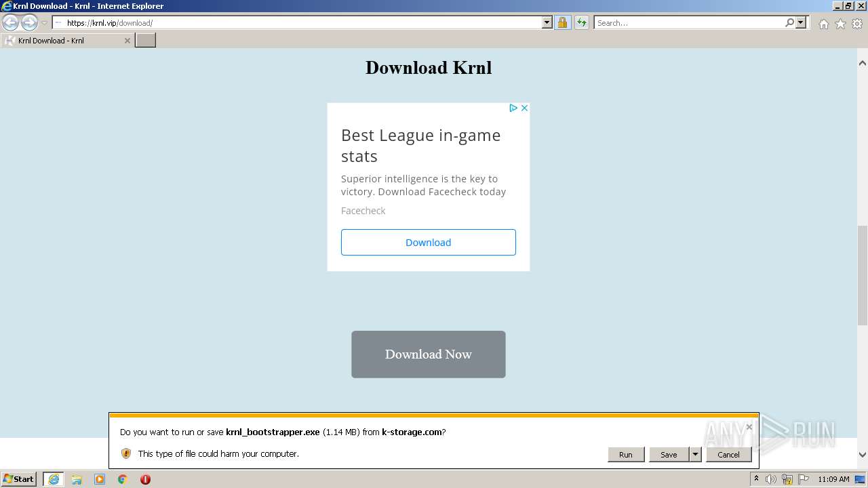
Task: Click the Download Krnl heading
Action: click(429, 68)
